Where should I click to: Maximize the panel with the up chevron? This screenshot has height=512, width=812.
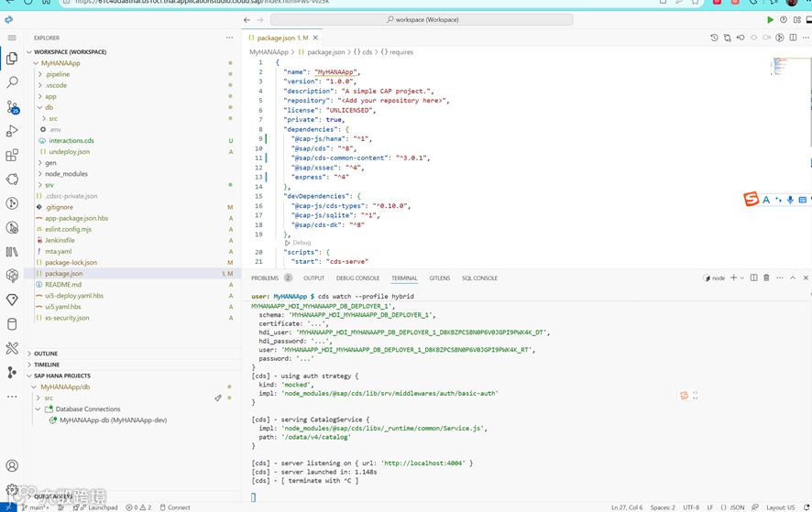793,278
